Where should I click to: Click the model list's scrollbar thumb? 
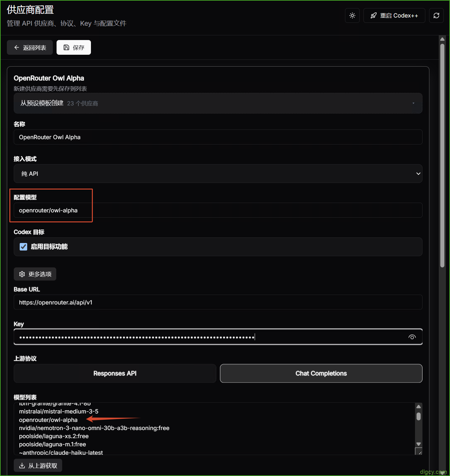coord(418,416)
